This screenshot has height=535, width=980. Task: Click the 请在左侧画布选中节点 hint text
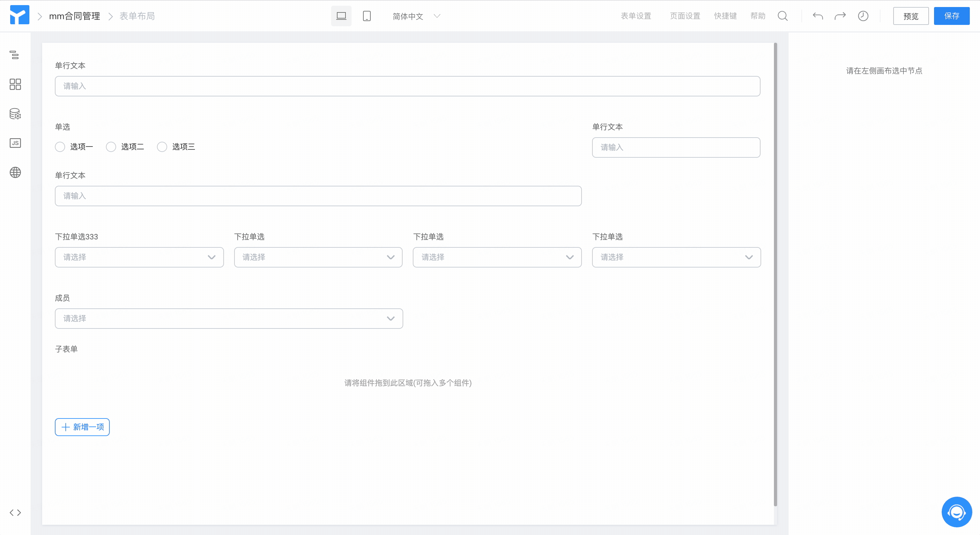click(884, 71)
